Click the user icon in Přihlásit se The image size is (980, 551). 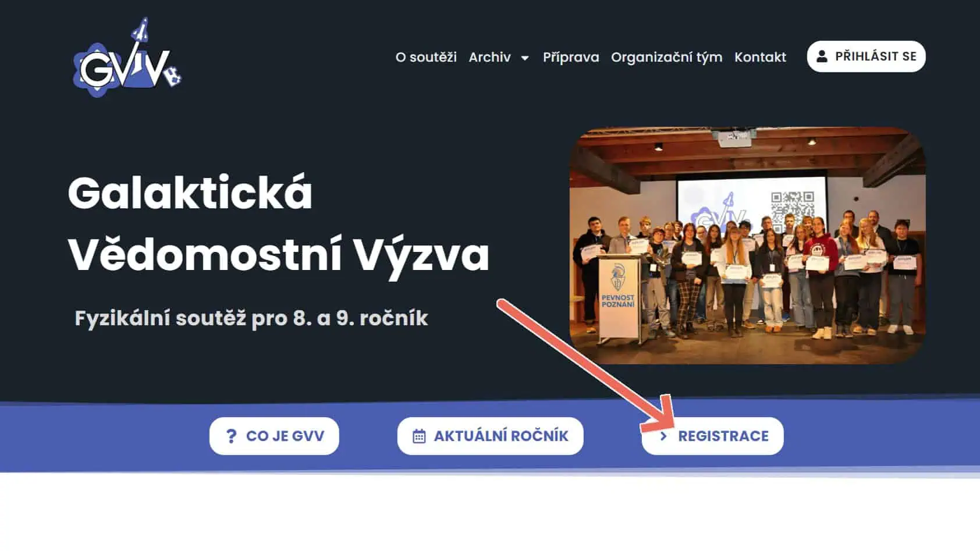(822, 56)
